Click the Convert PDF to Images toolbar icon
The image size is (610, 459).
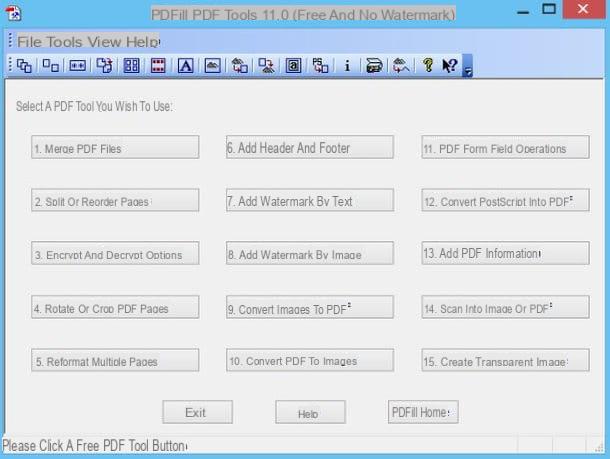click(x=266, y=65)
